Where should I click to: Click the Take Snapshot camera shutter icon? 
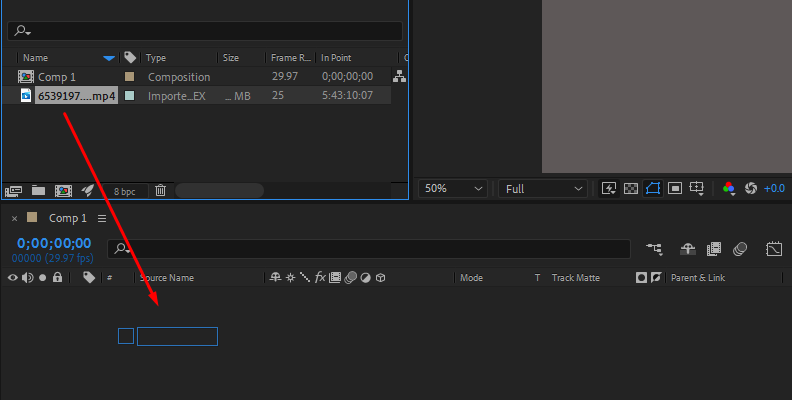pyautogui.click(x=752, y=188)
